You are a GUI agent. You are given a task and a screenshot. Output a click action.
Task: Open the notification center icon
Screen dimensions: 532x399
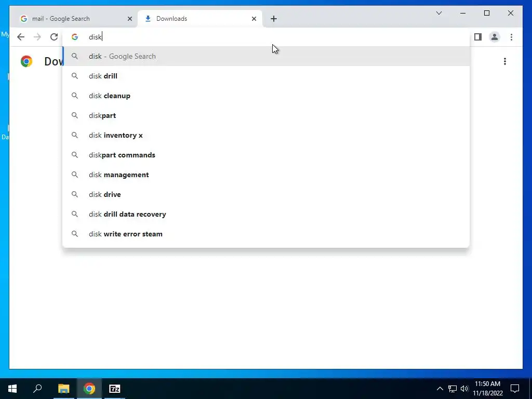click(515, 389)
